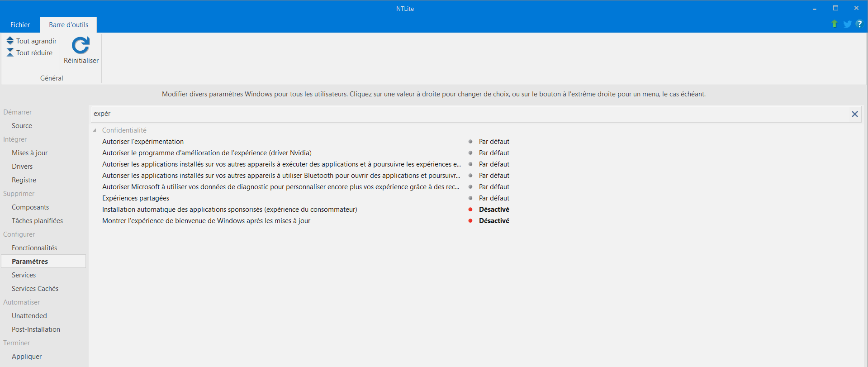868x367 pixels.
Task: Change Par défaut value for Nvidia driver program
Action: click(x=494, y=153)
